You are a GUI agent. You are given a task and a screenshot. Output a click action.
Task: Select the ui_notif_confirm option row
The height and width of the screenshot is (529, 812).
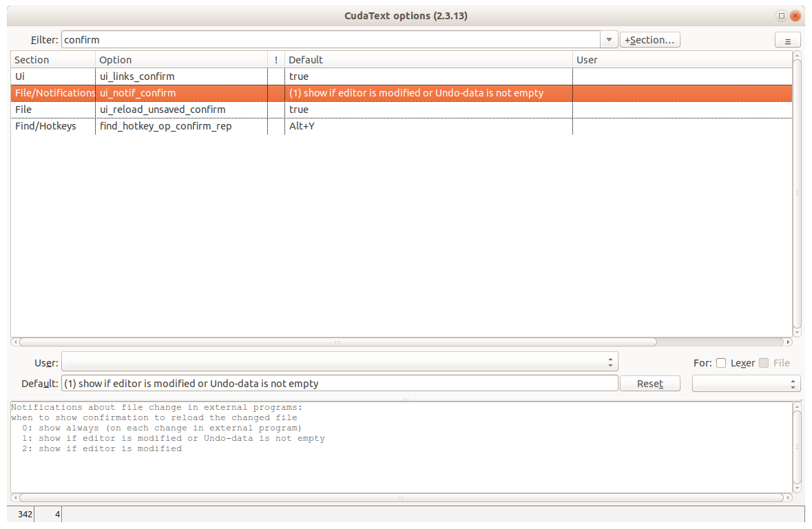point(402,93)
